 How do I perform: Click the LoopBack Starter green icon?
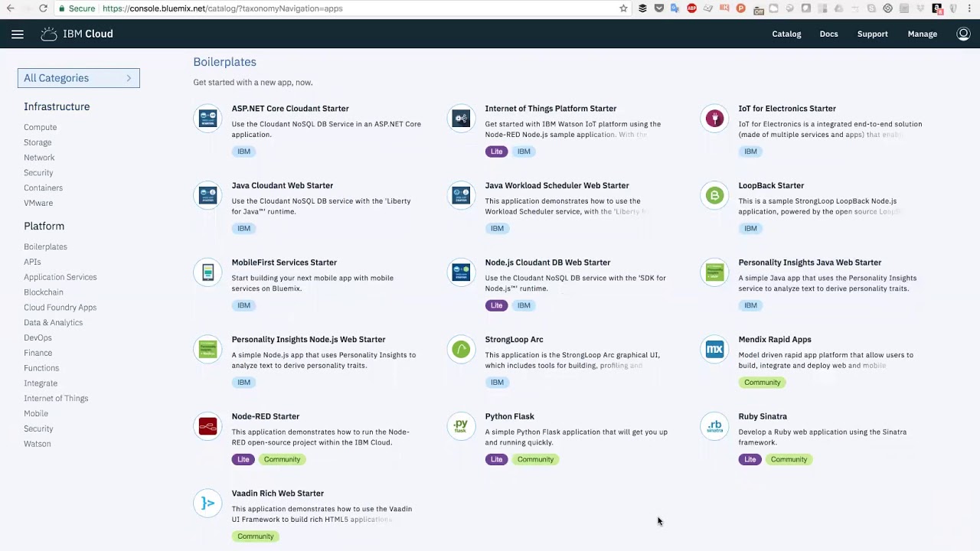[714, 195]
